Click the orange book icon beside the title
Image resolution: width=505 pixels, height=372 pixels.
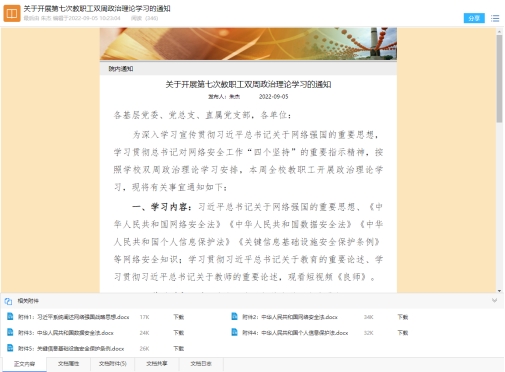point(12,14)
